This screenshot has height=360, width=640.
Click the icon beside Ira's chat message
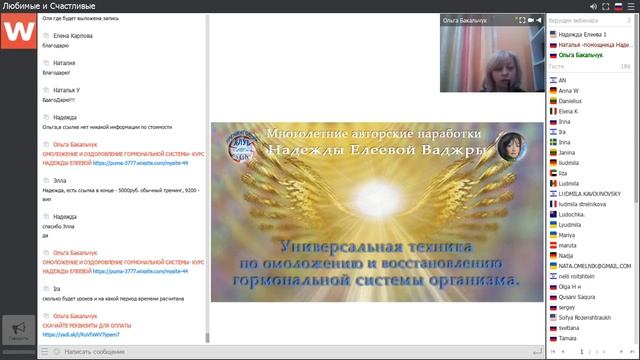[x=46, y=289]
